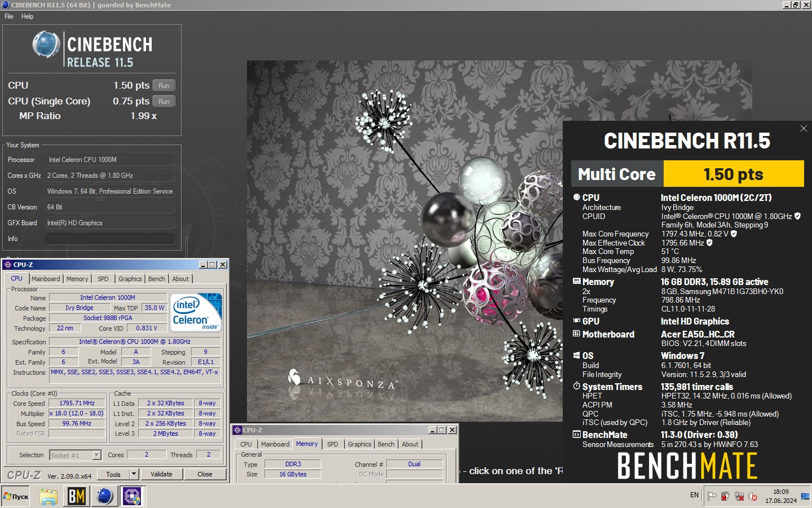Click the network status tray icon
812x508 pixels.
[x=739, y=496]
